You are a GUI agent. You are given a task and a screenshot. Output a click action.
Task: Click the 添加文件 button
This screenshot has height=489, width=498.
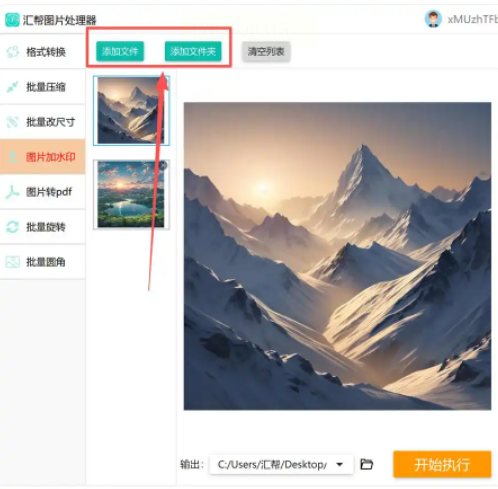(120, 51)
